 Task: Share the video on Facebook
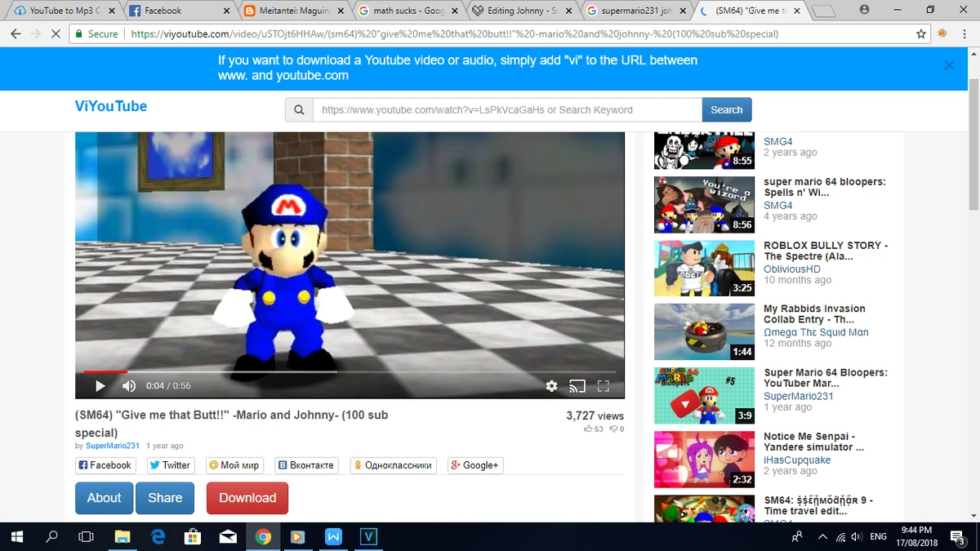pos(105,464)
